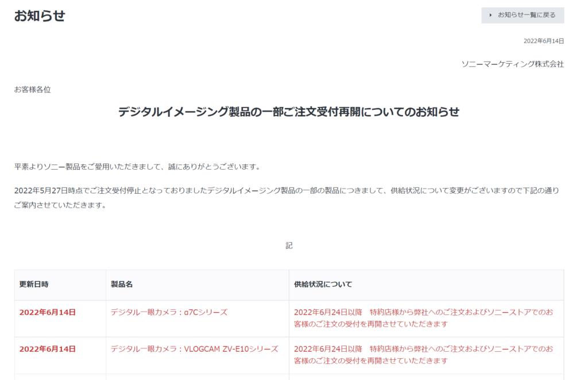Click the 2022年6月14日 date at top right
This screenshot has height=380, width=588.
[544, 41]
